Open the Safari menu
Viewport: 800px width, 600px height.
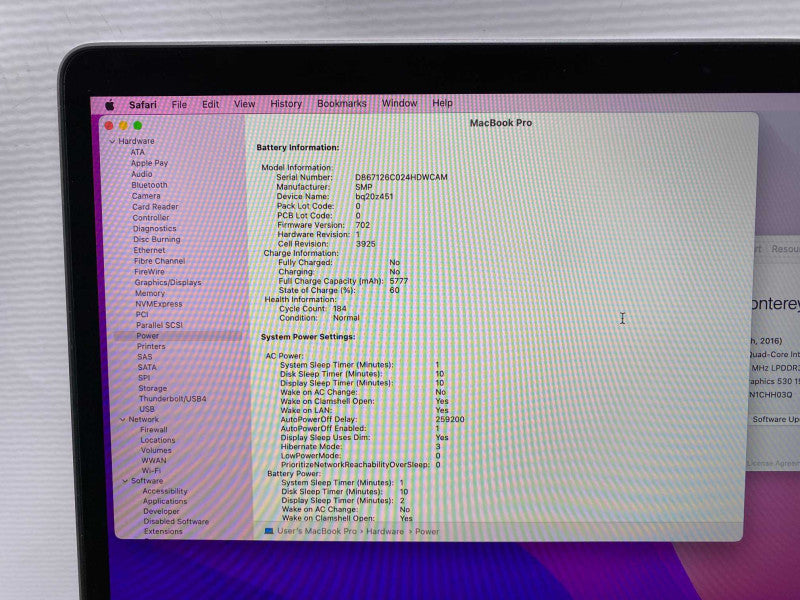click(x=143, y=105)
